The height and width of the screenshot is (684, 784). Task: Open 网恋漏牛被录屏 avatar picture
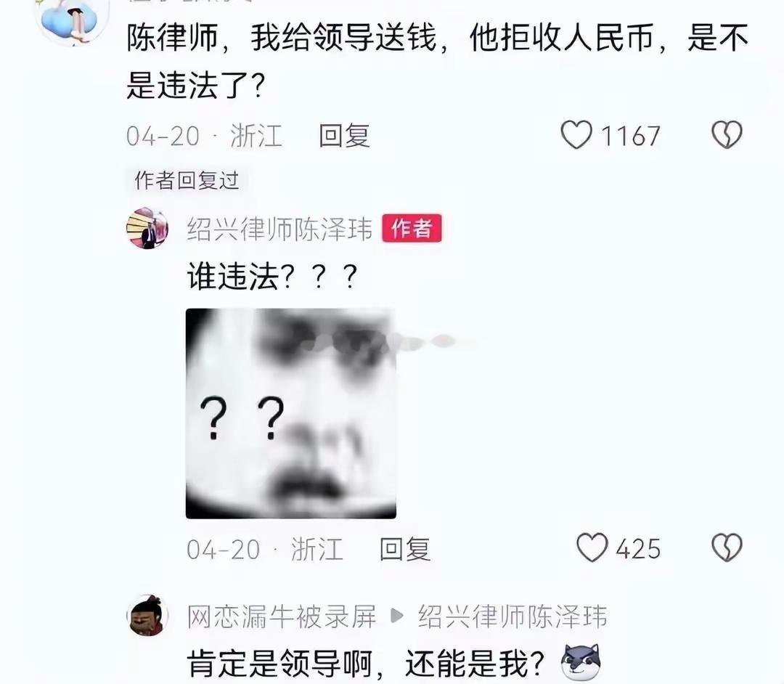(147, 616)
